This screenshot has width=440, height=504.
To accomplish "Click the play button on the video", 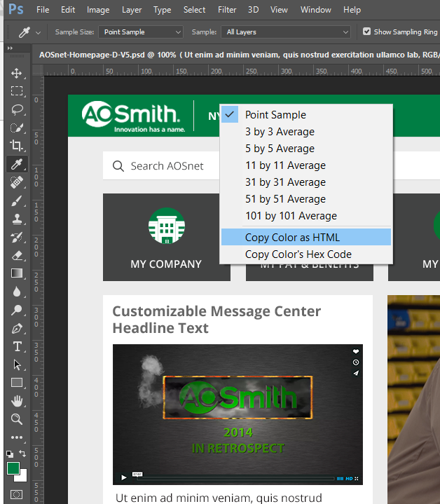I will (x=123, y=477).
